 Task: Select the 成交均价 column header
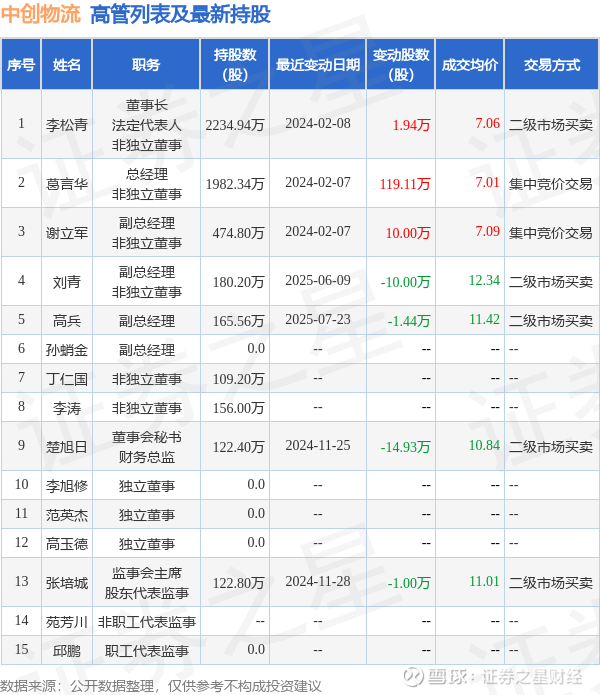point(470,65)
